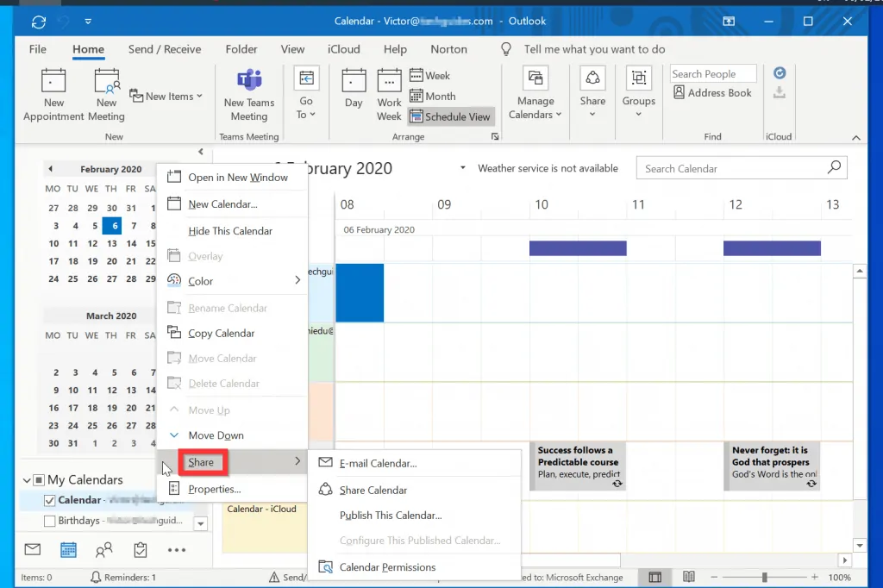This screenshot has height=588, width=883.
Task: Choose Open in New Window
Action: (x=233, y=178)
